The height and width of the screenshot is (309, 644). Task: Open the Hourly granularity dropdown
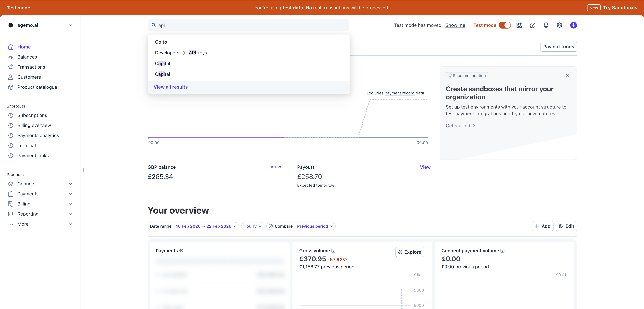252,226
